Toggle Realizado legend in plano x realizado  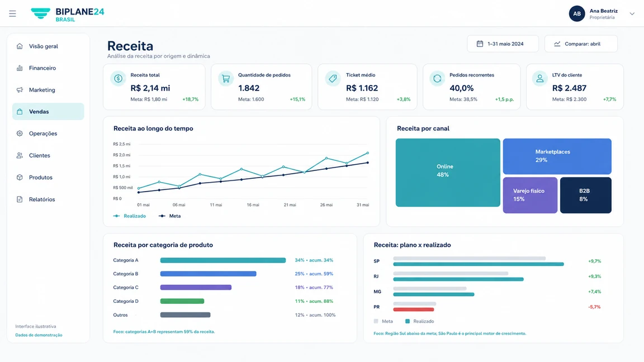(419, 321)
